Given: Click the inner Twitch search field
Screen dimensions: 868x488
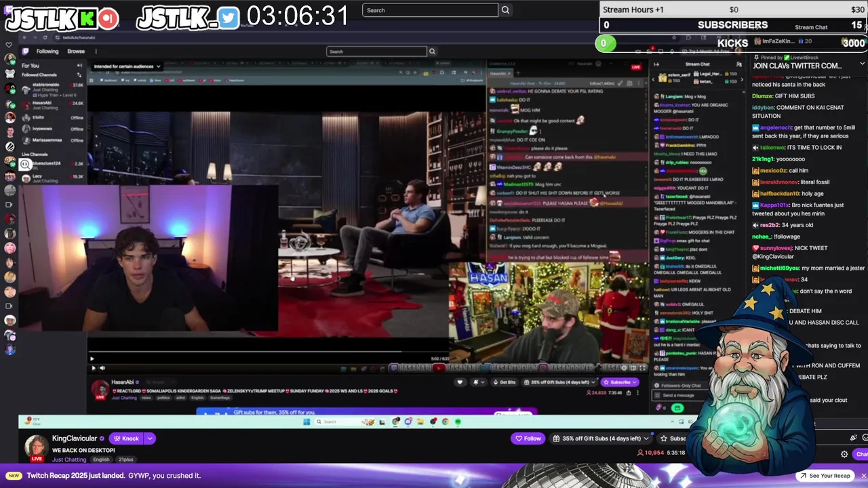Looking at the screenshot, I should point(376,52).
